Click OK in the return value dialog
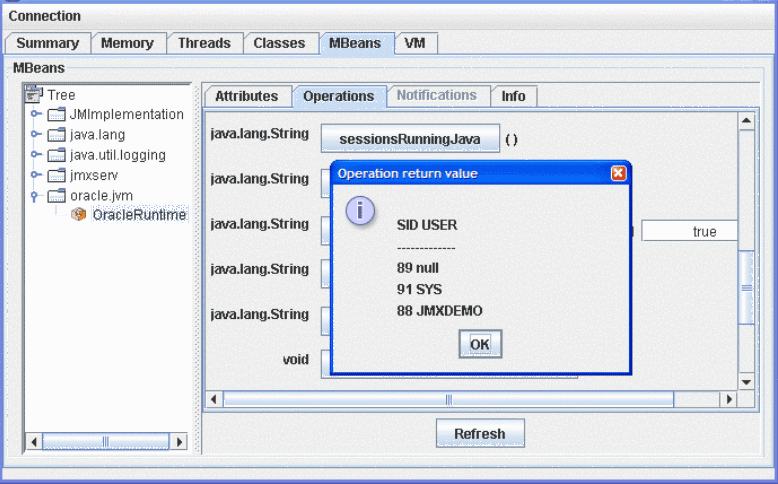 coord(480,344)
